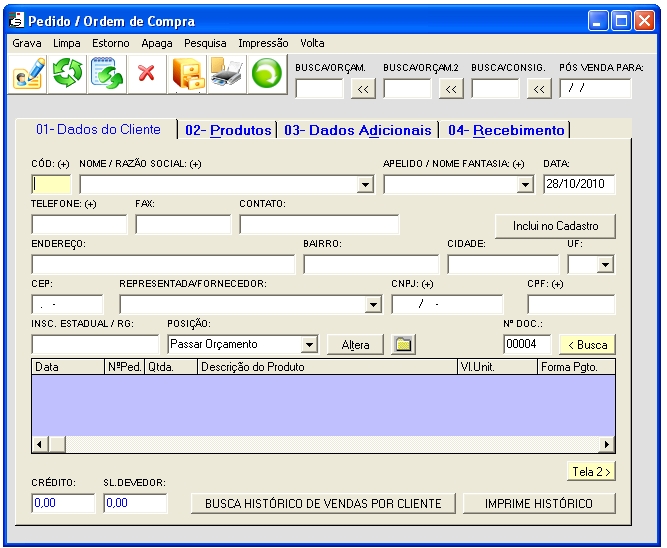Open the 04- Recebimento tab
This screenshot has height=548, width=667.
coord(506,130)
